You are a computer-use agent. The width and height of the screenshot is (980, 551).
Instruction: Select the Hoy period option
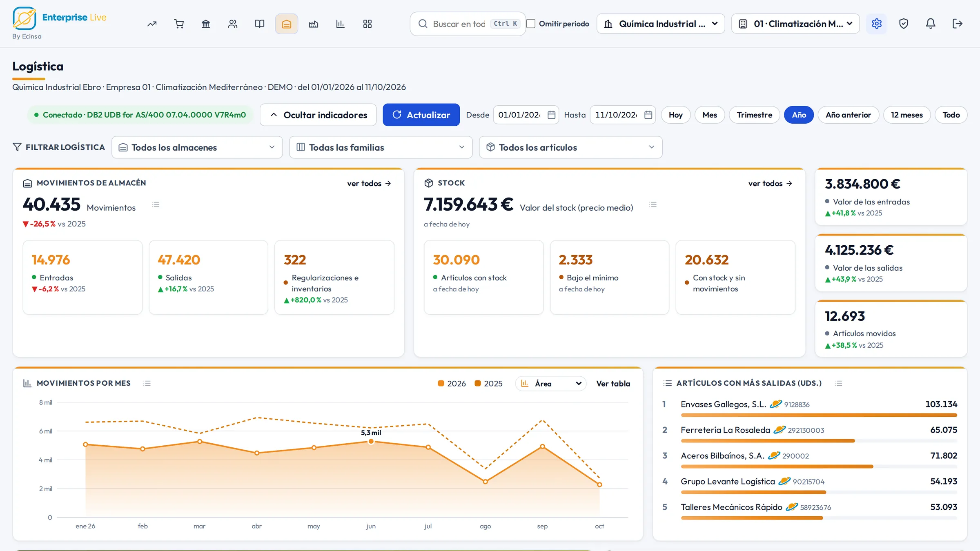point(675,115)
